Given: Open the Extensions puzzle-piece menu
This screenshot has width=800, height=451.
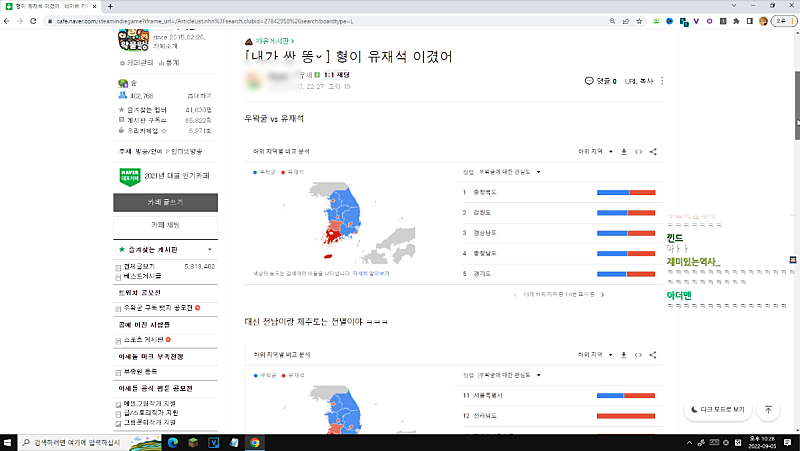Looking at the screenshot, I should [x=736, y=21].
